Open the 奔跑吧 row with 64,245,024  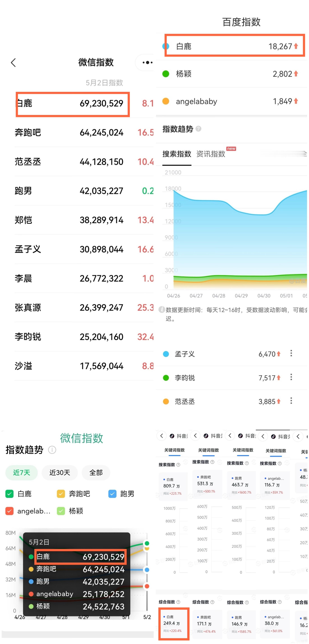coord(84,132)
